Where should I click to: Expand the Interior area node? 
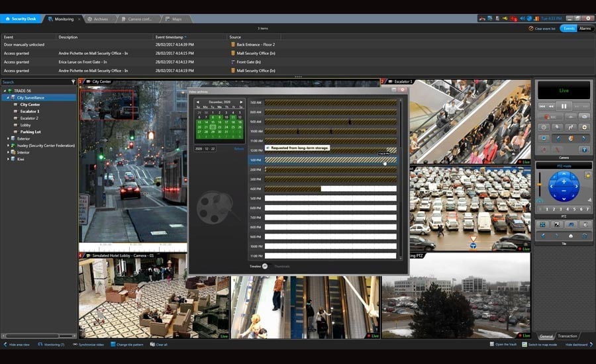[8, 152]
